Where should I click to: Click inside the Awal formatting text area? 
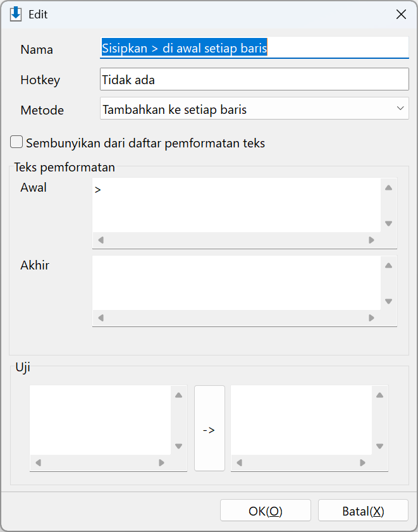(x=237, y=205)
